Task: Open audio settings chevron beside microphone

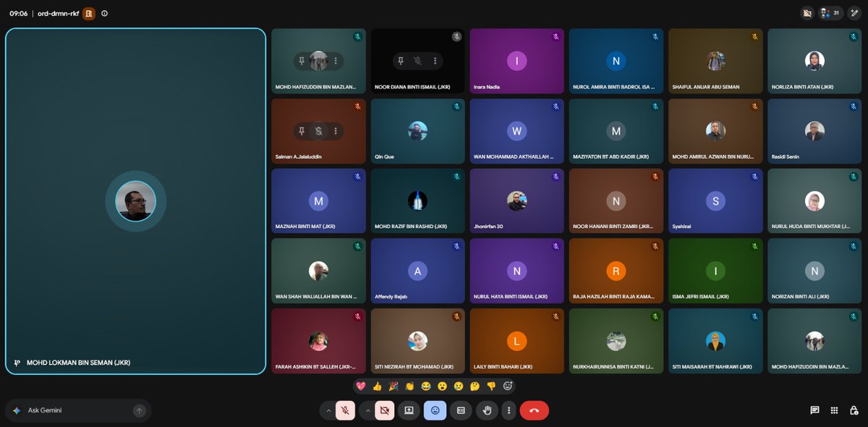Action: 328,410
